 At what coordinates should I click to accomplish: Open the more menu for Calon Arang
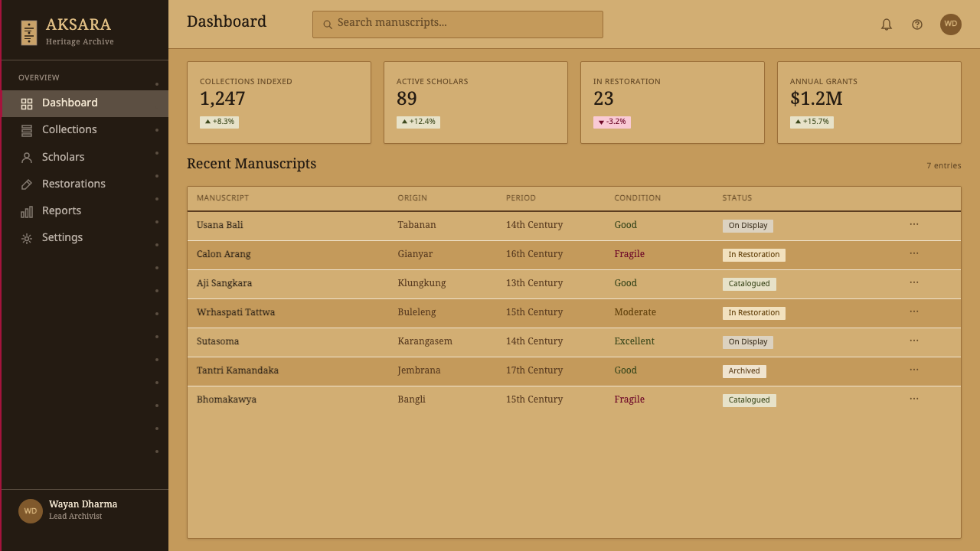click(x=914, y=253)
